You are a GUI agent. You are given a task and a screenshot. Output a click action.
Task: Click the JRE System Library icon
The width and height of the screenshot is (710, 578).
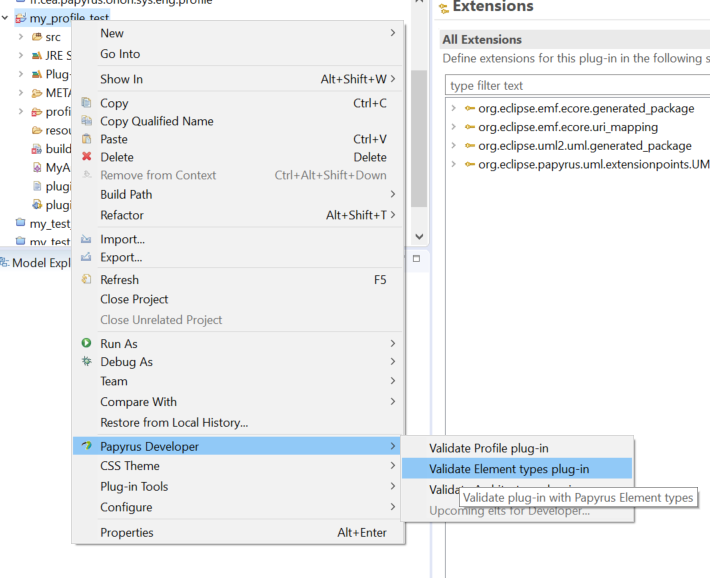click(x=37, y=56)
